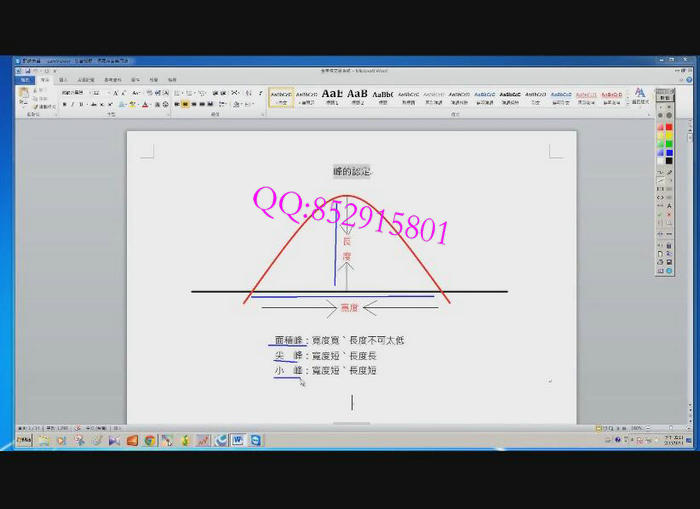The height and width of the screenshot is (509, 700).
Task: Click the text highlight color icon
Action: 131,104
